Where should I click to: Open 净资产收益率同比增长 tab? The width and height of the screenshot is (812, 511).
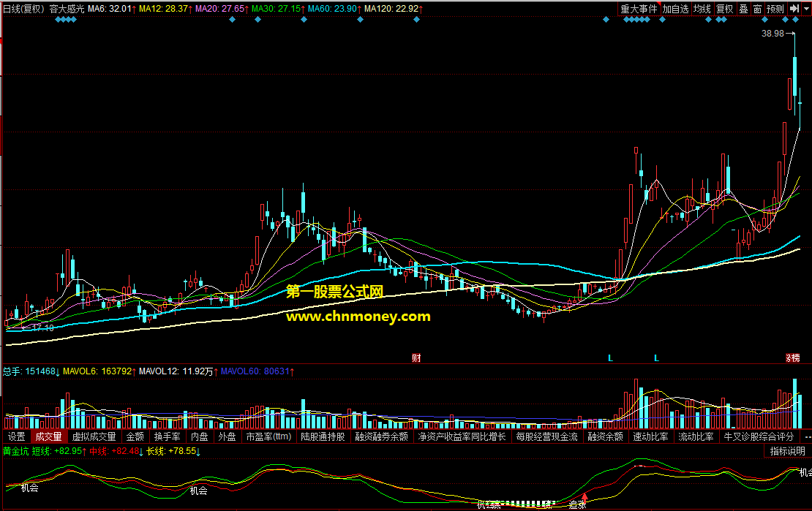click(462, 437)
